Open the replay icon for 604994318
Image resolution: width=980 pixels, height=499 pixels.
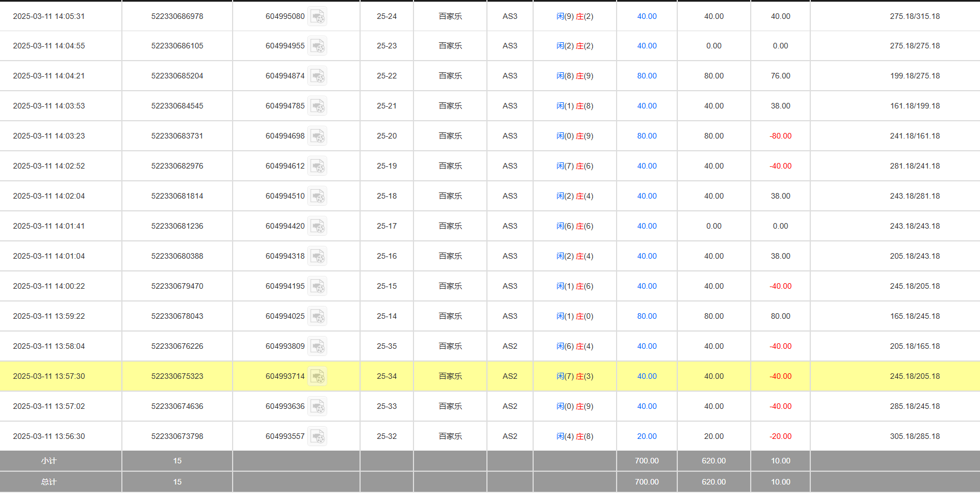(x=317, y=256)
